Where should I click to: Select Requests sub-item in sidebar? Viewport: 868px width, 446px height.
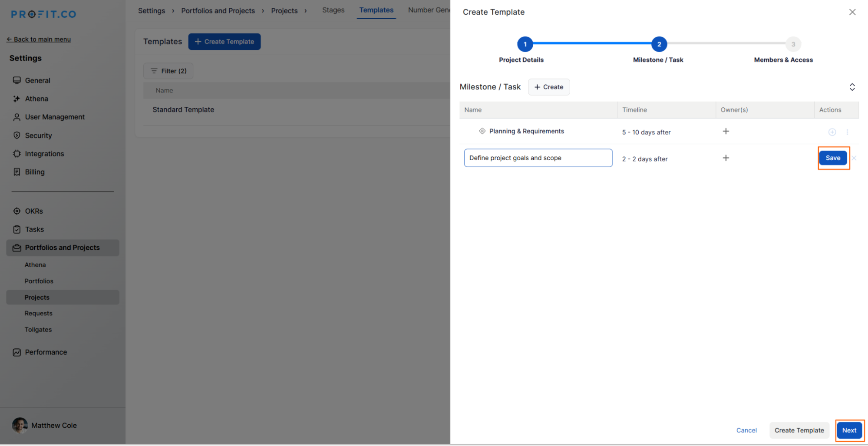coord(39,314)
